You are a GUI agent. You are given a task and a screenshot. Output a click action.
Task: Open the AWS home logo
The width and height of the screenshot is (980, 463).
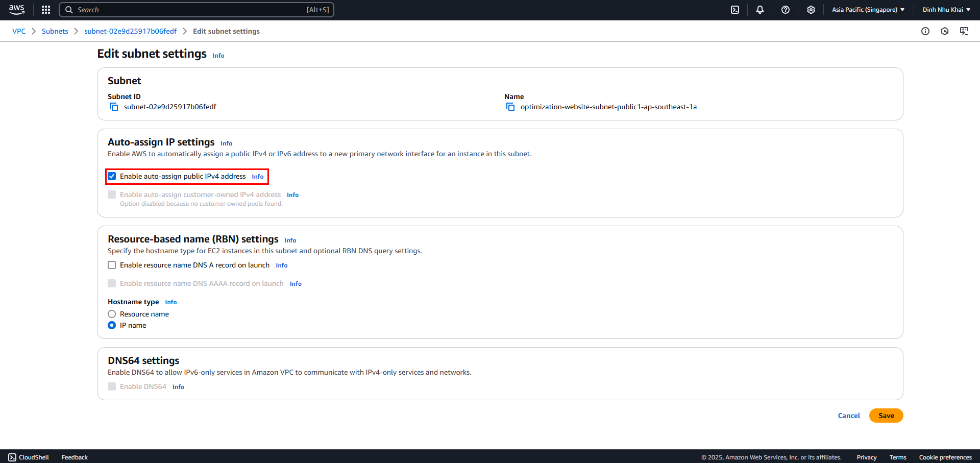coord(16,10)
